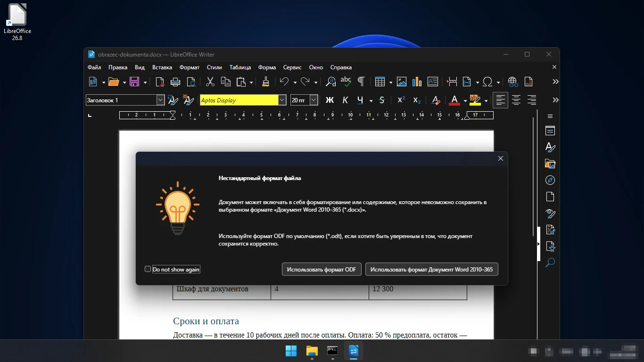Apply the yellow highlighting color swatch

tap(475, 100)
